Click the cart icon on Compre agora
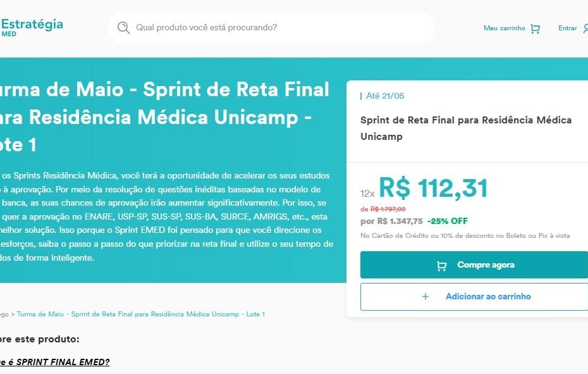Image resolution: width=588 pixels, height=374 pixels. point(442,266)
